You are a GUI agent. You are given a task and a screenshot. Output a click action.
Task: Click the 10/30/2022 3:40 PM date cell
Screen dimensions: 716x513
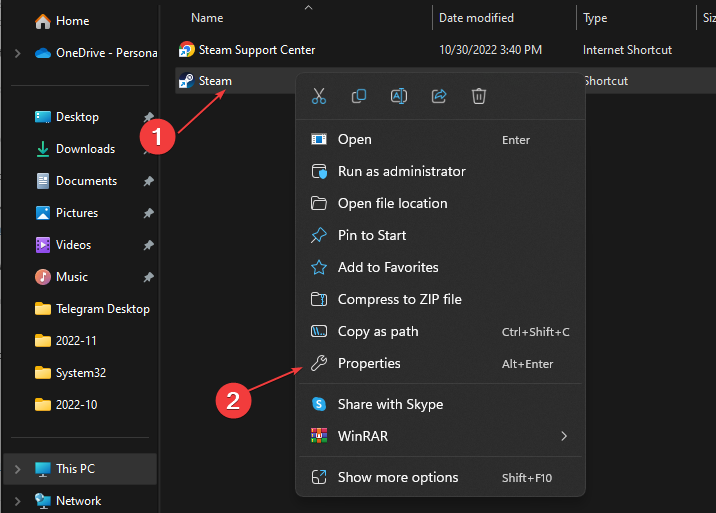point(490,50)
